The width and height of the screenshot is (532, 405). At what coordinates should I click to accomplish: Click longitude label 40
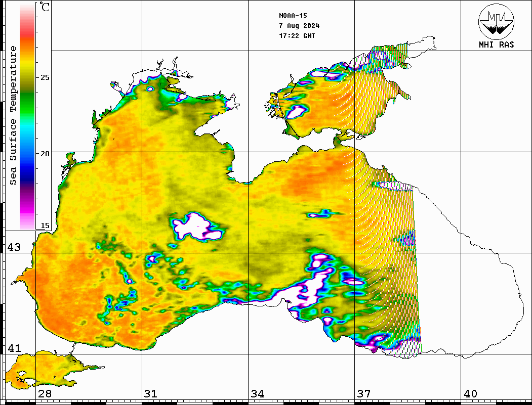pos(470,394)
